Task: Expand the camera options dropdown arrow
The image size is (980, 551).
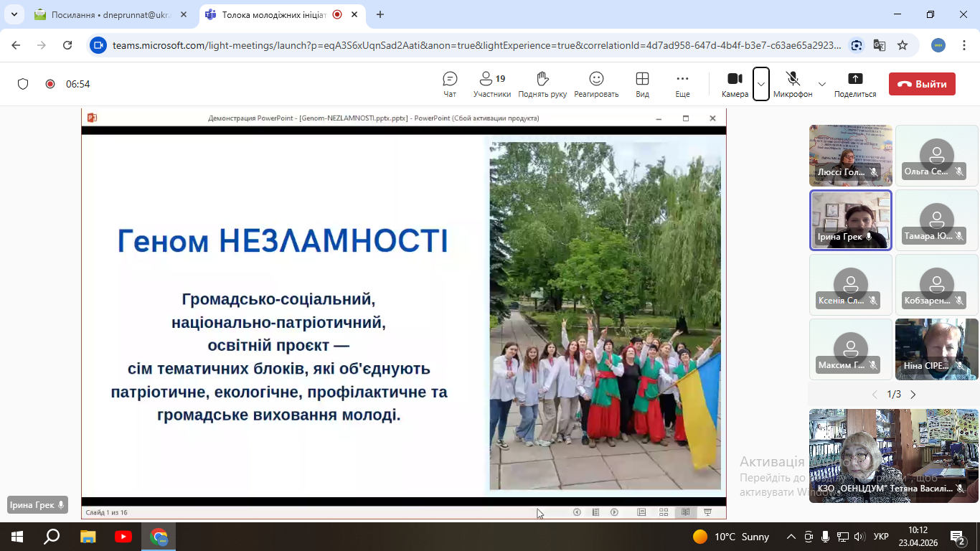Action: tap(761, 84)
